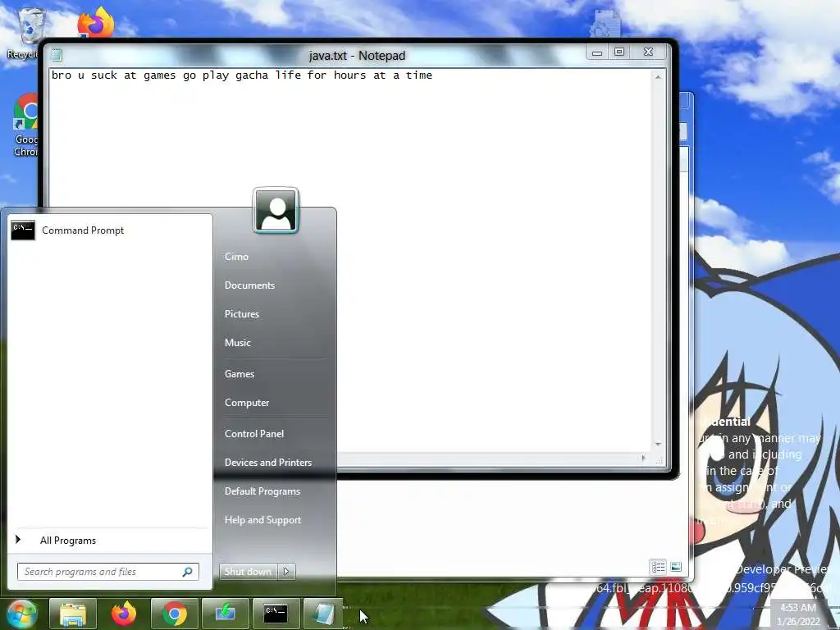The width and height of the screenshot is (840, 630).
Task: Click the Shut down button
Action: click(248, 572)
